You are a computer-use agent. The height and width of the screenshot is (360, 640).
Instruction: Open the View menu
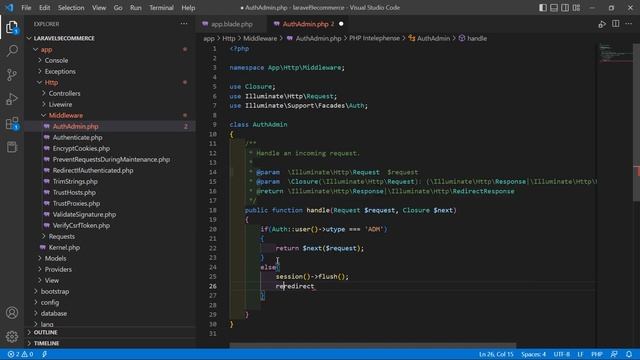coord(99,8)
